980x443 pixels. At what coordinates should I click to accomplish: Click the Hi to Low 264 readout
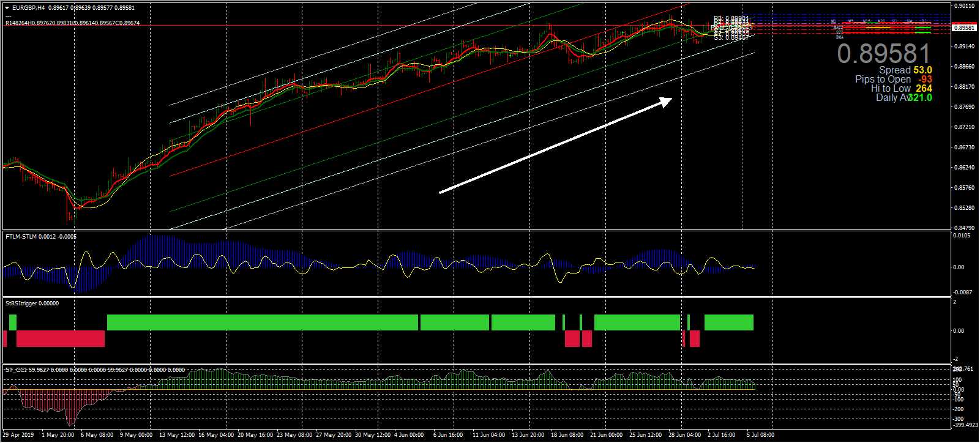pos(902,89)
